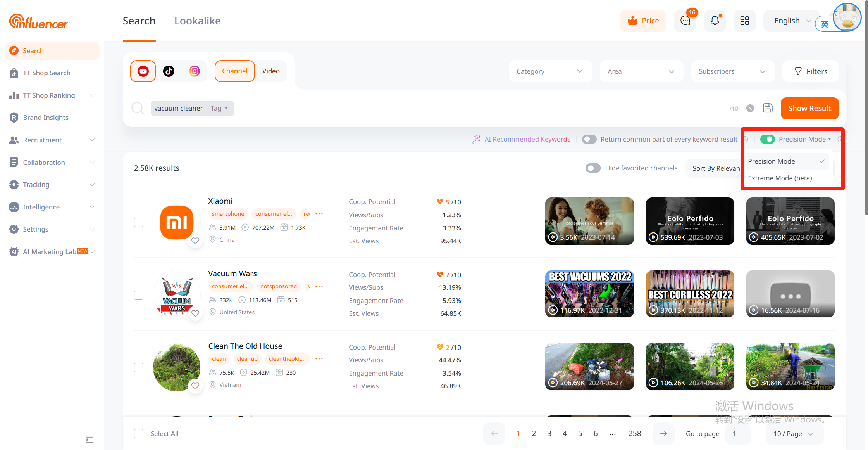This screenshot has height=450, width=868.
Task: Switch to the Lookalike tab
Action: coord(198,21)
